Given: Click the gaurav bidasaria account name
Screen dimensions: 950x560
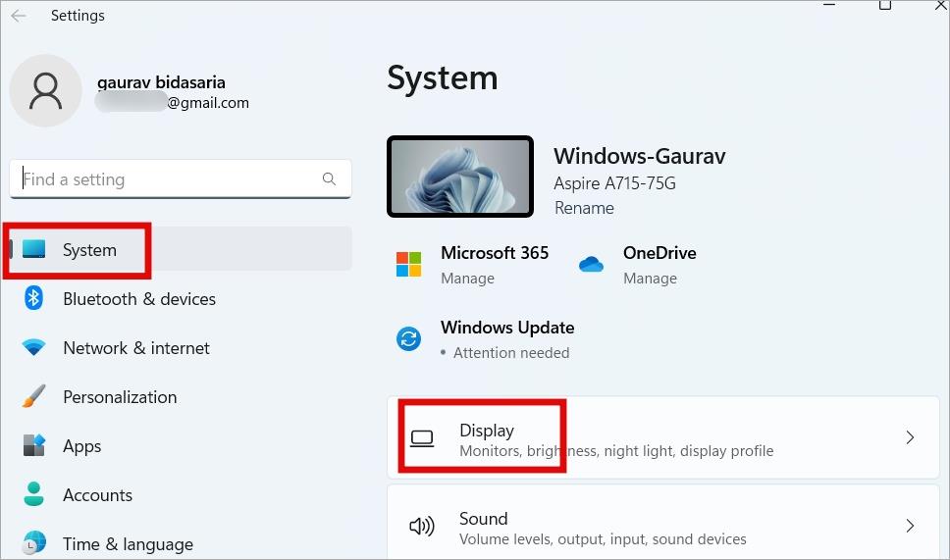Looking at the screenshot, I should (x=161, y=82).
